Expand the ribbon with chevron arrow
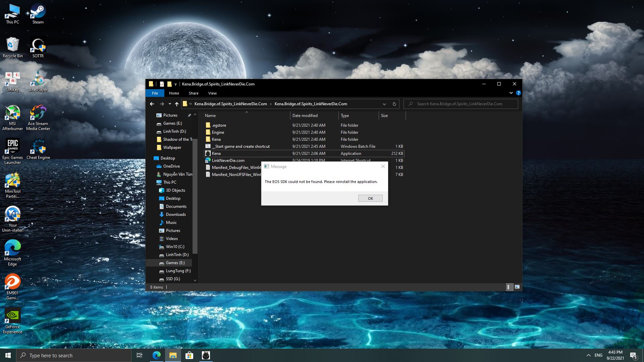This screenshot has height=362, width=644. tap(511, 93)
